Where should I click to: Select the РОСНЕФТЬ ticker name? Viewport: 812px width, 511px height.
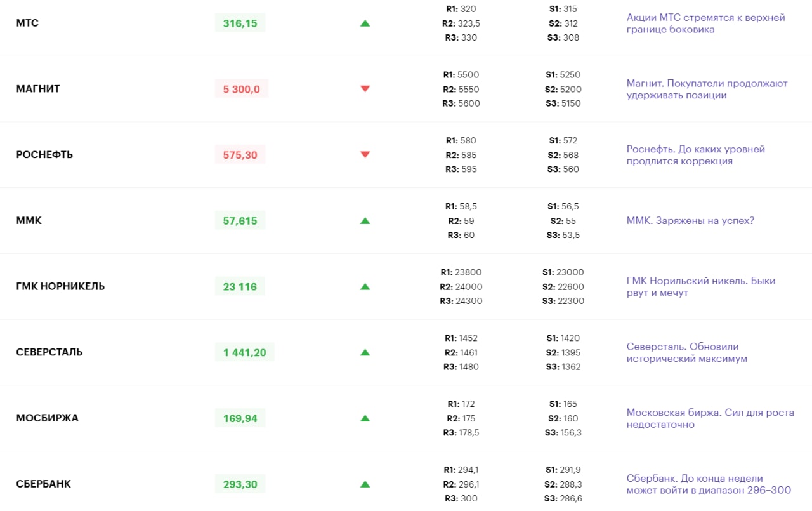[44, 154]
